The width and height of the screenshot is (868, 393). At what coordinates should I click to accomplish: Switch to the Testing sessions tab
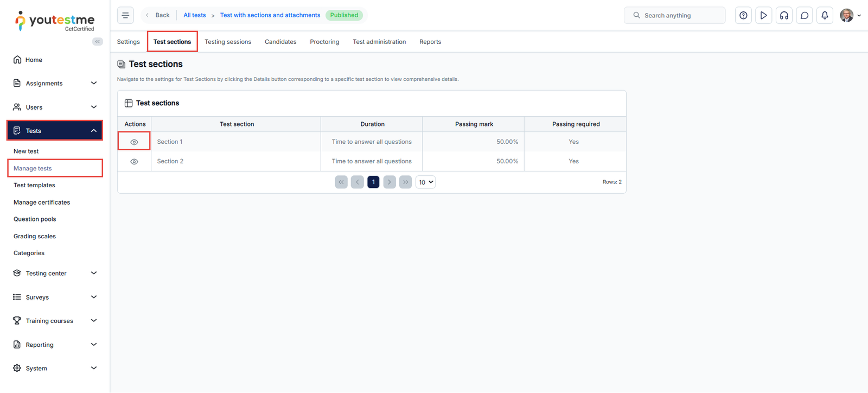(x=228, y=42)
